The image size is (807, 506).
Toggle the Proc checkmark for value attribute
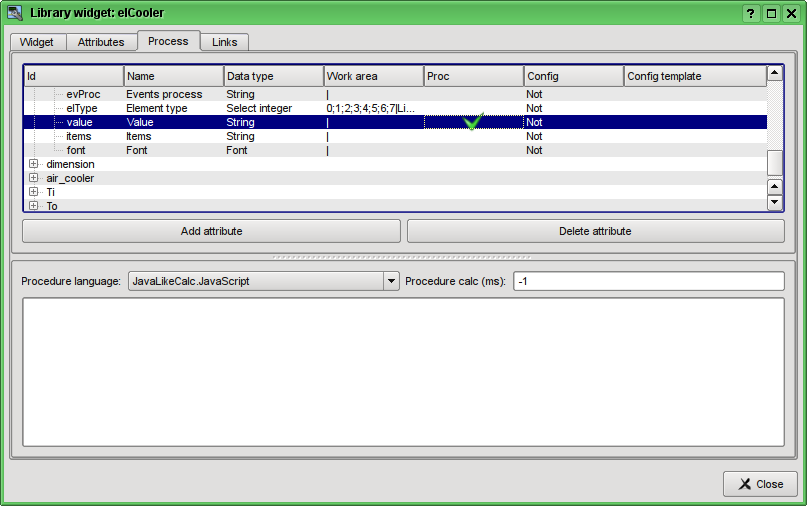coord(473,122)
